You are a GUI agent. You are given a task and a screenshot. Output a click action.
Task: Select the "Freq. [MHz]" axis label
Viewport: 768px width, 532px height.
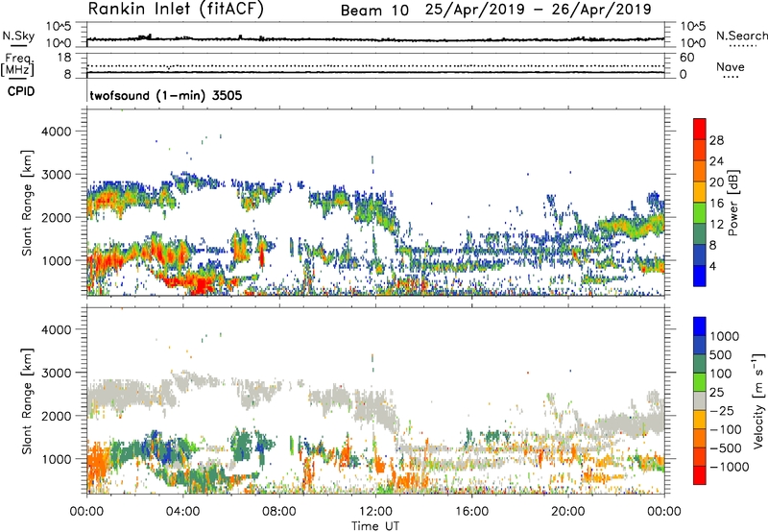[18, 65]
